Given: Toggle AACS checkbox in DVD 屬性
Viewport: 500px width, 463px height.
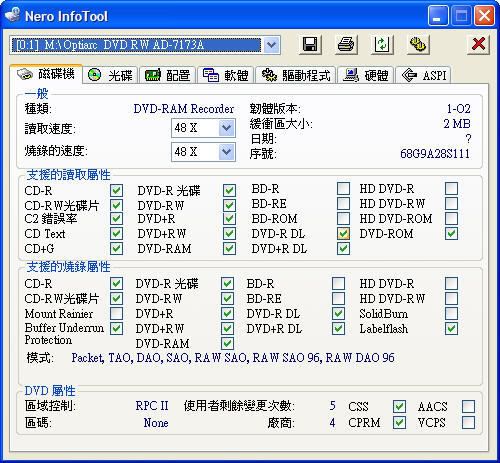Looking at the screenshot, I should (x=468, y=406).
